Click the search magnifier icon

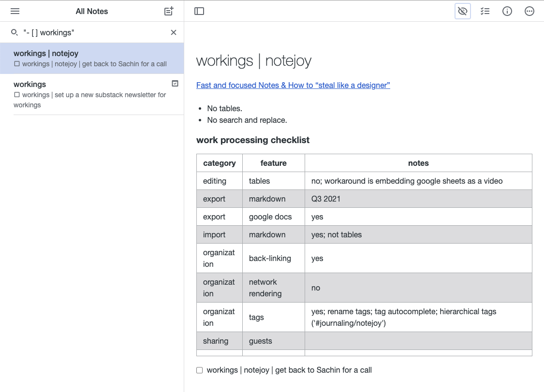[x=15, y=32]
